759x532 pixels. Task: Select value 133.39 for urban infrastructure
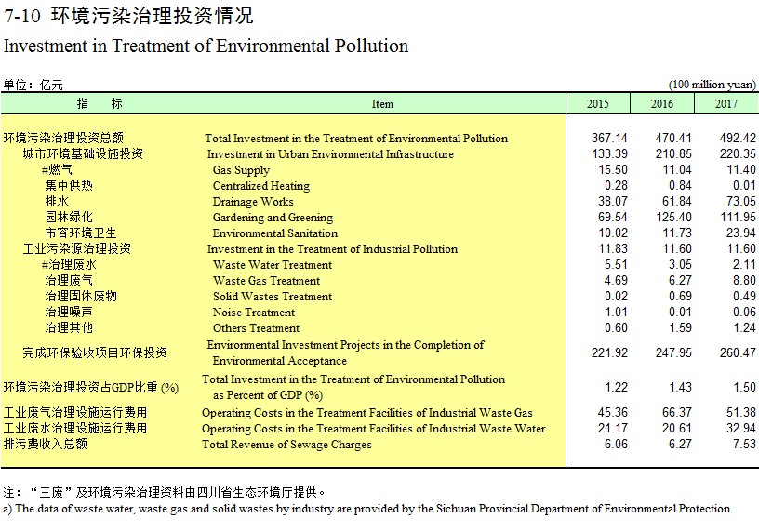[x=609, y=154]
